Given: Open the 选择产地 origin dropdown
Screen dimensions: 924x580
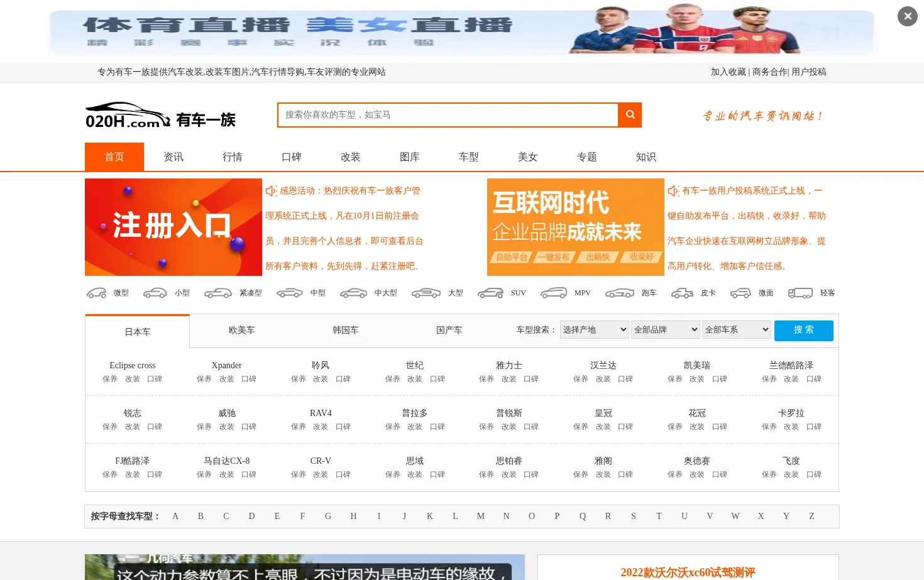Looking at the screenshot, I should (x=594, y=329).
